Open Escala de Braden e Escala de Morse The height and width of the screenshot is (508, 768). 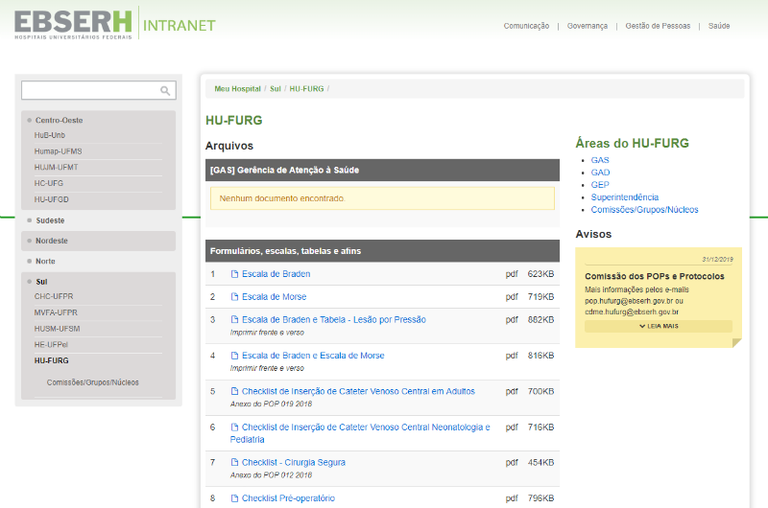pos(313,355)
